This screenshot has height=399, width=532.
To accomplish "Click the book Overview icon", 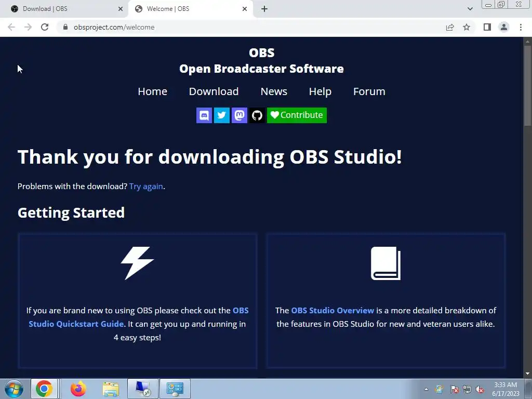I will 386,263.
